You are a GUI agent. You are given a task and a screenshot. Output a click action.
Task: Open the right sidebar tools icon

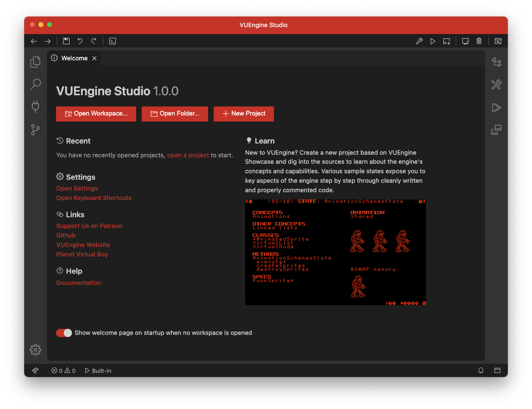[496, 84]
